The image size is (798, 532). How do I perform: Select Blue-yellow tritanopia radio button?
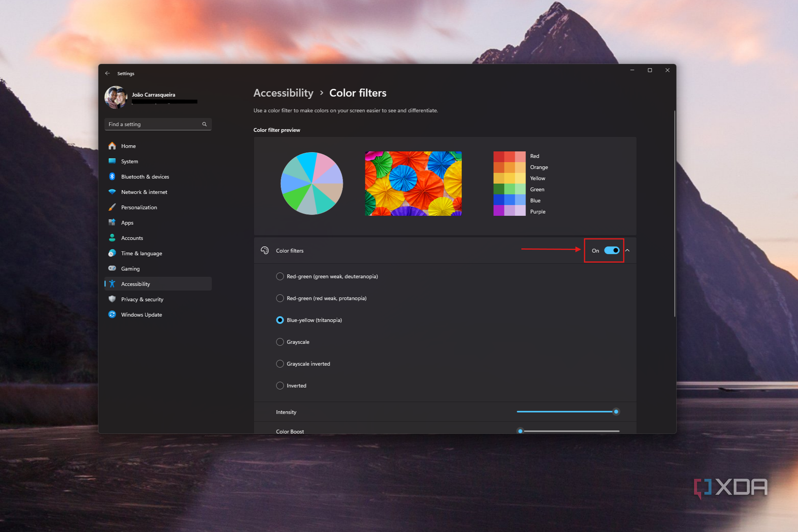coord(280,320)
